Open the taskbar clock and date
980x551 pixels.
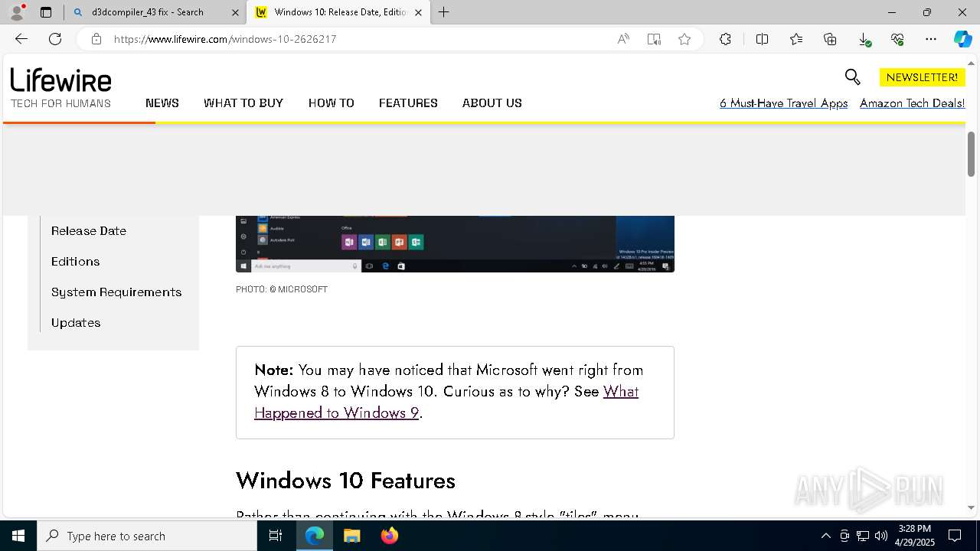[915, 536]
